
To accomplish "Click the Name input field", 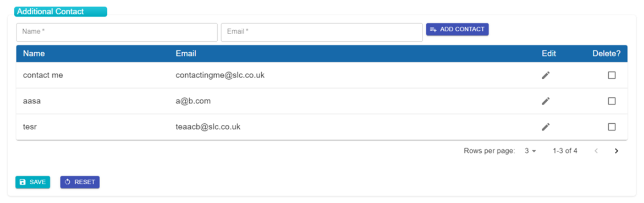I will click(x=117, y=32).
